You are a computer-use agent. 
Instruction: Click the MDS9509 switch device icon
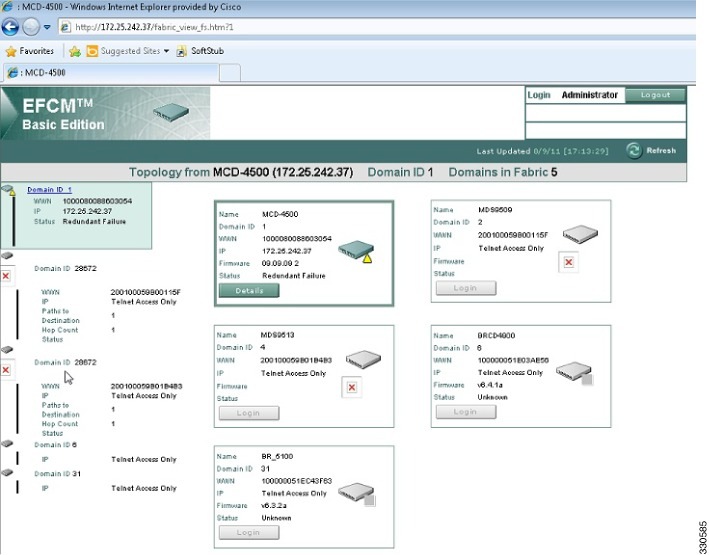pos(580,234)
